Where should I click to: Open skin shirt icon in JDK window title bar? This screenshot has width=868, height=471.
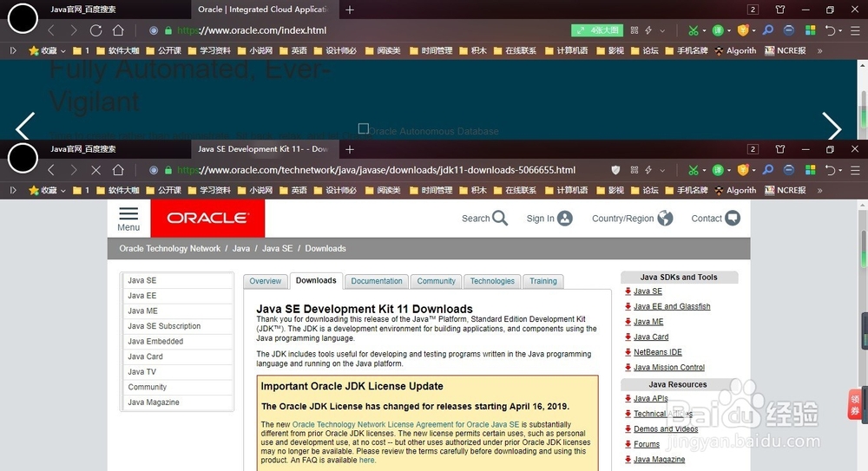[x=780, y=149]
